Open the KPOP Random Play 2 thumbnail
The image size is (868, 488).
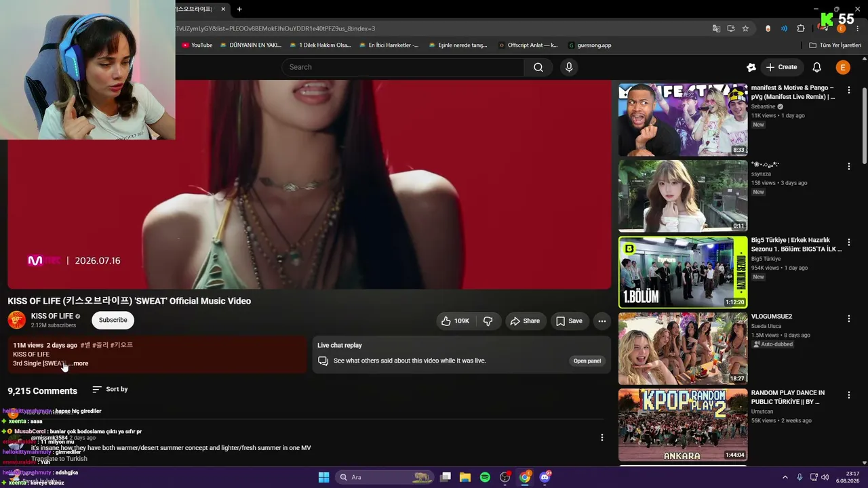(x=683, y=425)
